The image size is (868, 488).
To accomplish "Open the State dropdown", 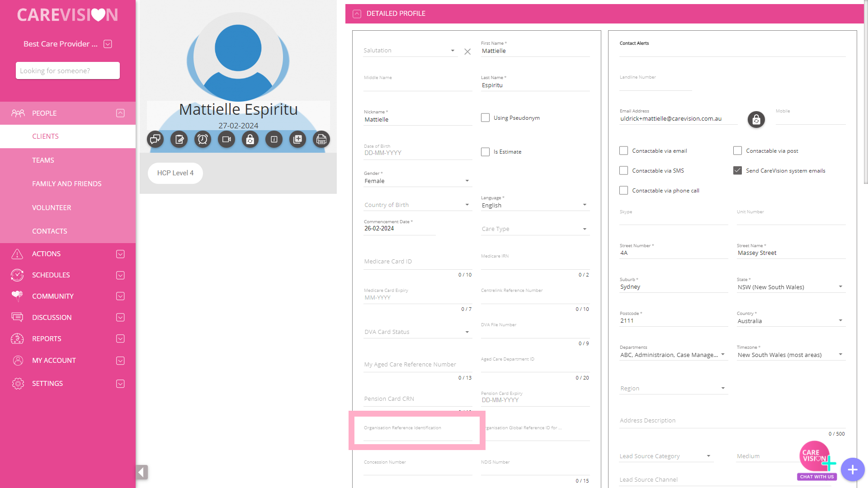I will (791, 287).
